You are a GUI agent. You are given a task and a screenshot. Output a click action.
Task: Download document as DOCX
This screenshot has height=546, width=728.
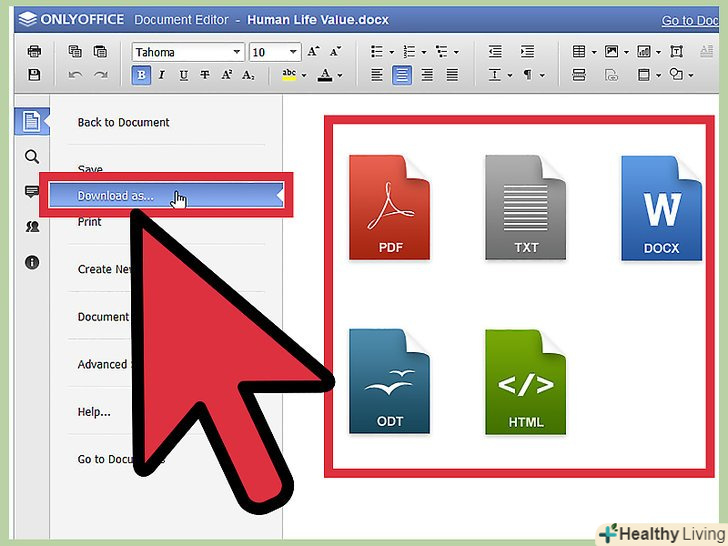[x=662, y=208]
